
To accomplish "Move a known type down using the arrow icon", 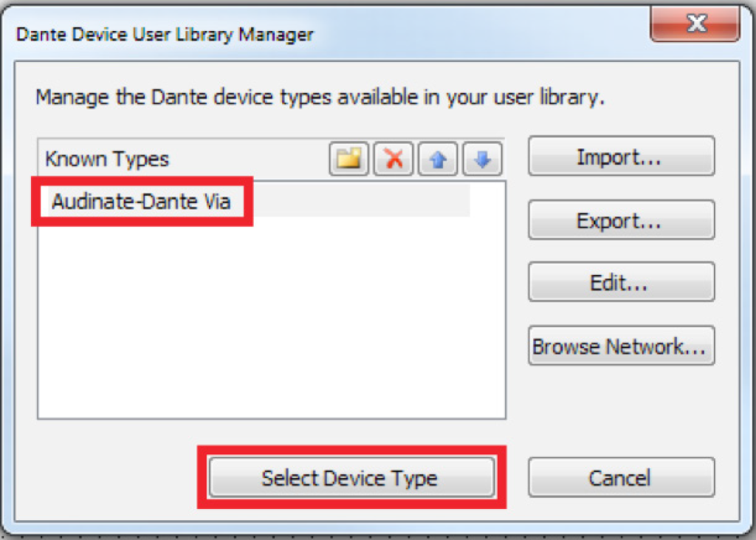I will click(x=481, y=158).
